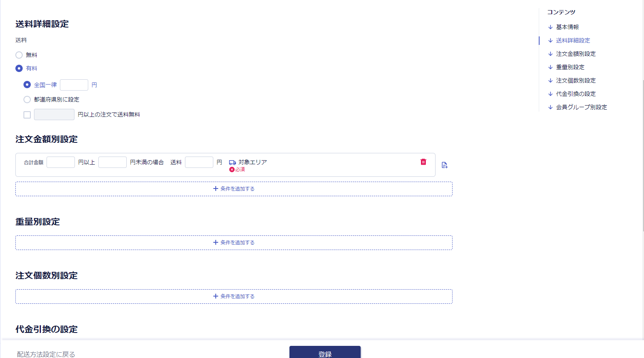The height and width of the screenshot is (358, 644).
Task: Select the 全国一律 radio button
Action: pyautogui.click(x=27, y=85)
